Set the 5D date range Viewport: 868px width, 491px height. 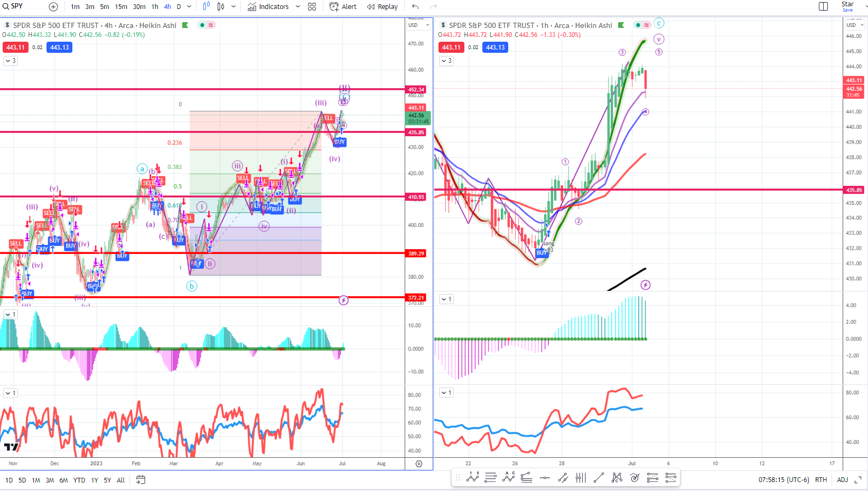coord(22,480)
